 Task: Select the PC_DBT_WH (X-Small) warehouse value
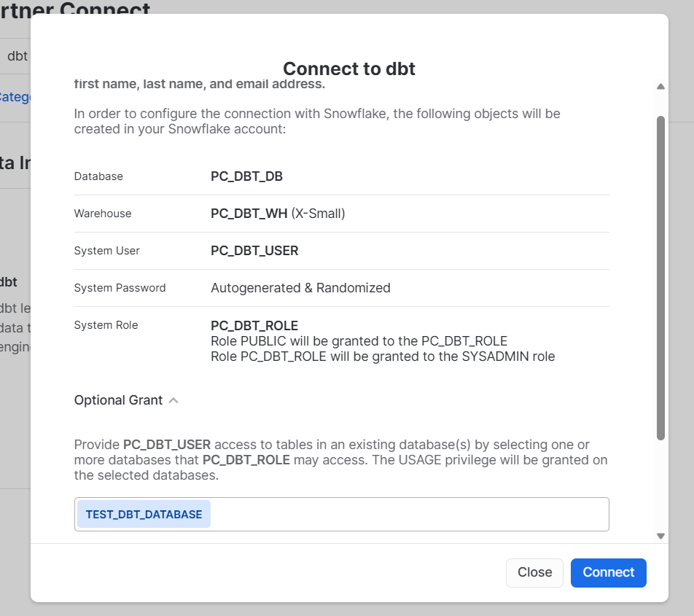pyautogui.click(x=278, y=214)
